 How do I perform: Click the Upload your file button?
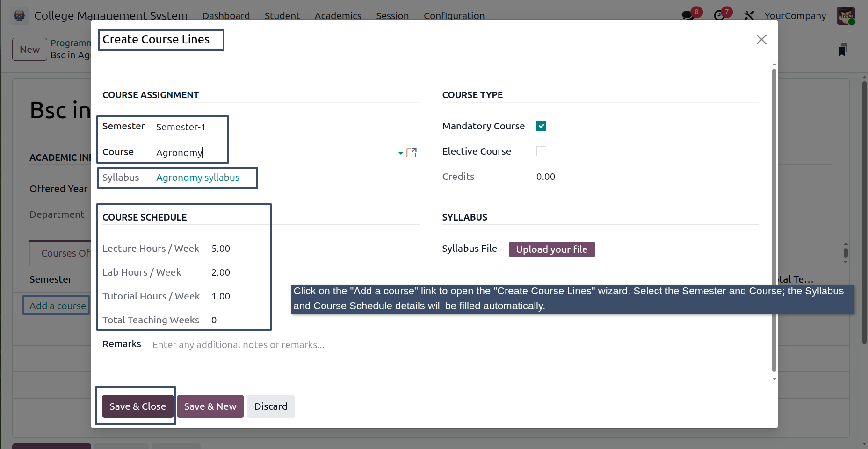click(x=552, y=249)
